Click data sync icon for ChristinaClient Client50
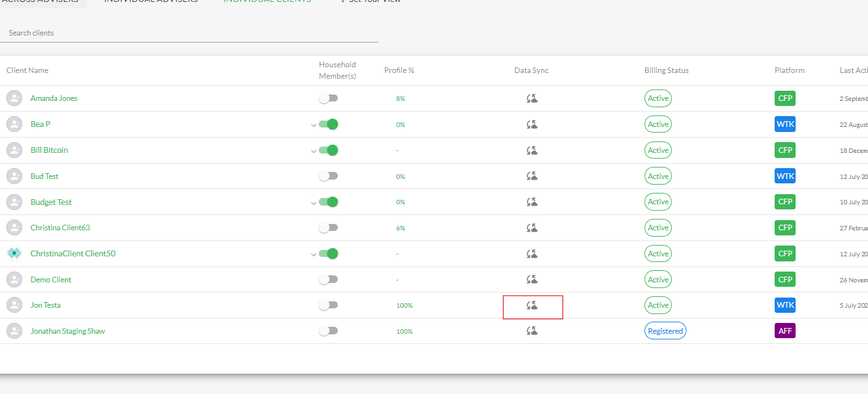The image size is (868, 394). (x=532, y=254)
